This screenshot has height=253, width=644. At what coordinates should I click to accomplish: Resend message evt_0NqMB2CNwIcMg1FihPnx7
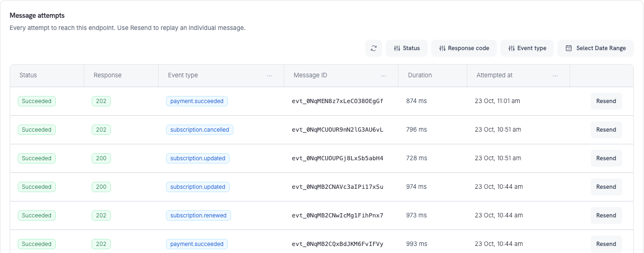point(606,216)
